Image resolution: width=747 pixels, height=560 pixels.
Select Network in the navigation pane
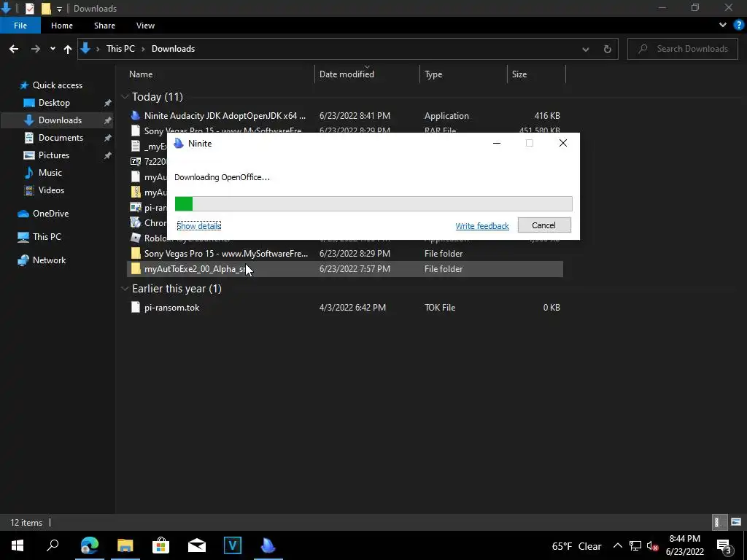[x=49, y=260]
